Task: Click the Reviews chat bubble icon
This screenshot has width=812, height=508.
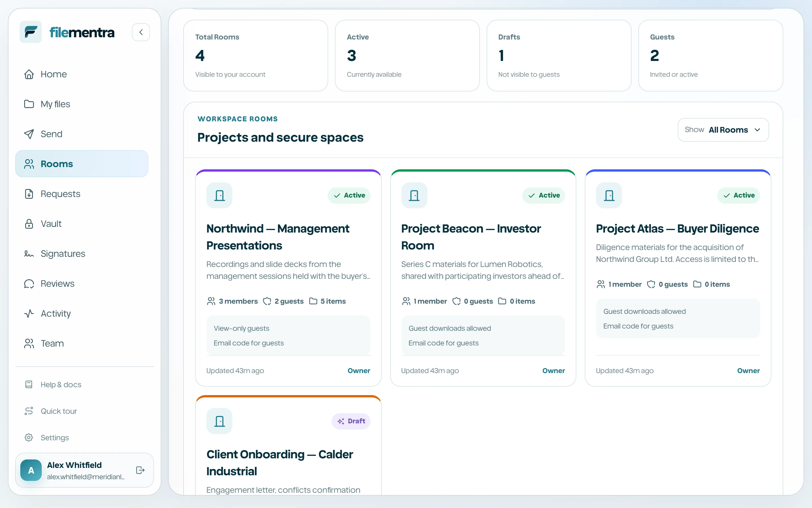Action: coord(29,284)
